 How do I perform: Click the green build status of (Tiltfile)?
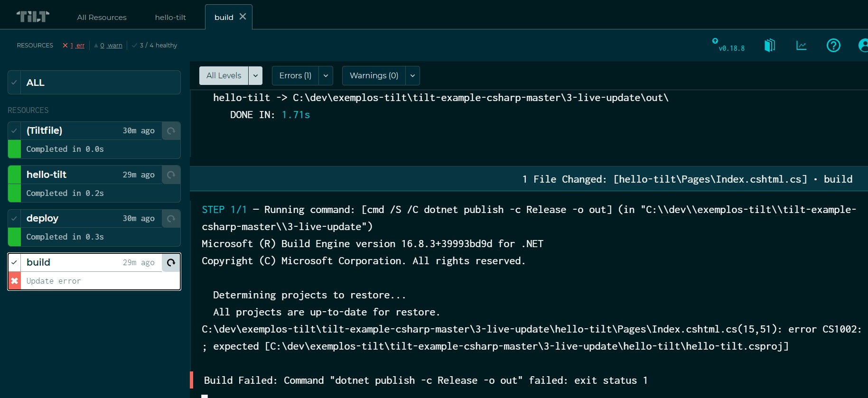(x=14, y=149)
